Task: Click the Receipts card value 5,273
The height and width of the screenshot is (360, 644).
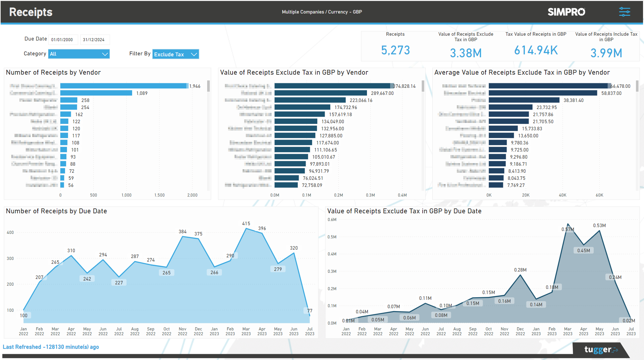Action: 395,50
